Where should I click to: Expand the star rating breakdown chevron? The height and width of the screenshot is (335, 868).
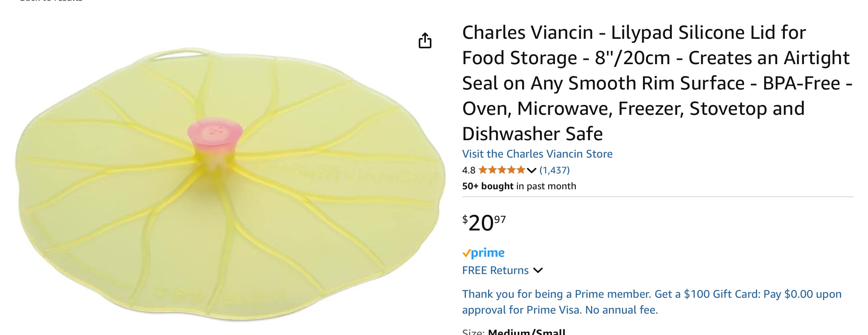(532, 171)
